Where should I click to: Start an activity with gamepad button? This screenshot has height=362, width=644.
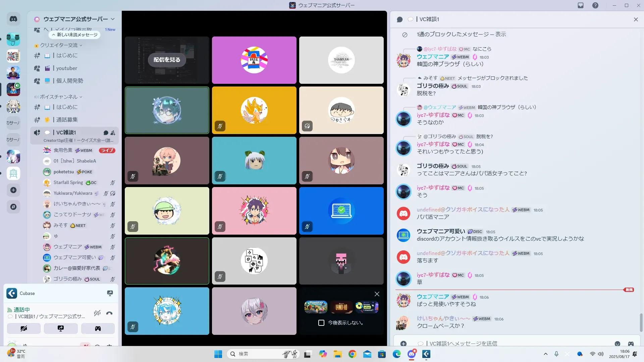click(98, 328)
